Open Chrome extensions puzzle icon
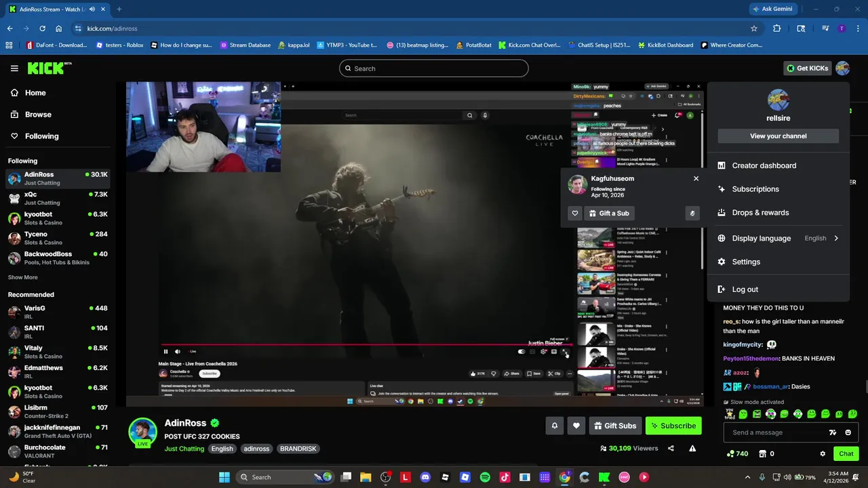868x488 pixels. [777, 28]
